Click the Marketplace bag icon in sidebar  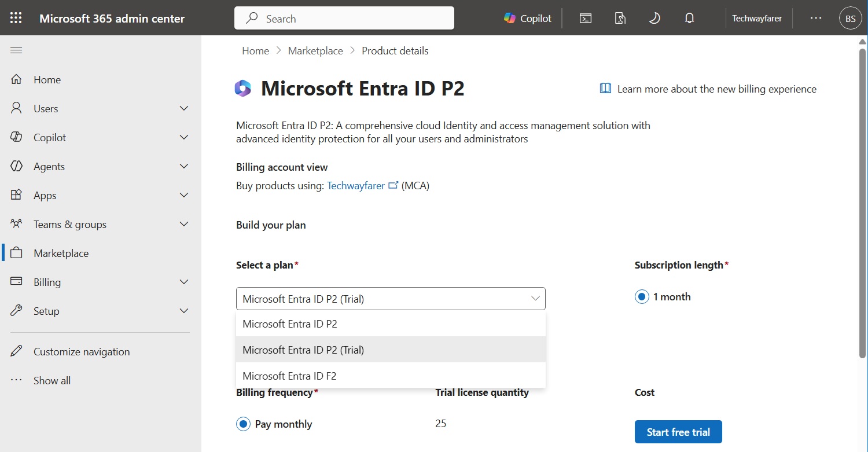(16, 253)
